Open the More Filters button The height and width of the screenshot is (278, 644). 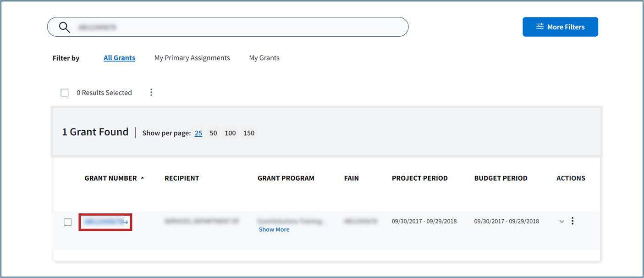click(560, 27)
